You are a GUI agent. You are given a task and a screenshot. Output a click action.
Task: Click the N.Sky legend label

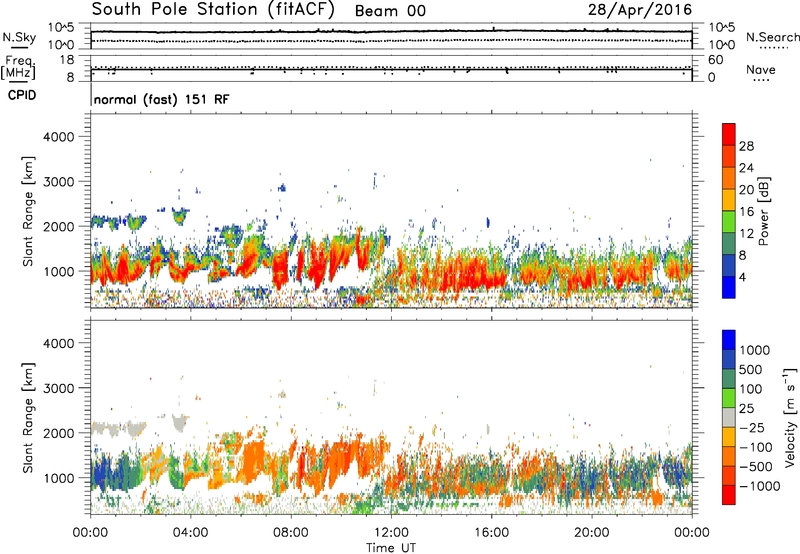(x=19, y=37)
